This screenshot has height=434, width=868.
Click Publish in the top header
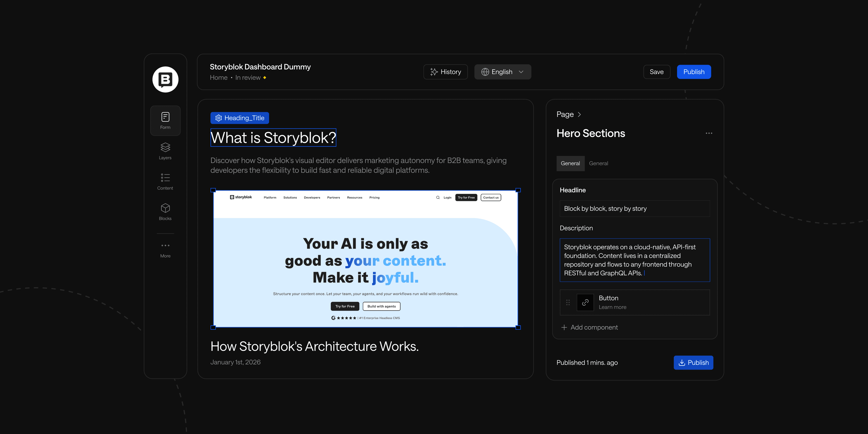pos(694,72)
